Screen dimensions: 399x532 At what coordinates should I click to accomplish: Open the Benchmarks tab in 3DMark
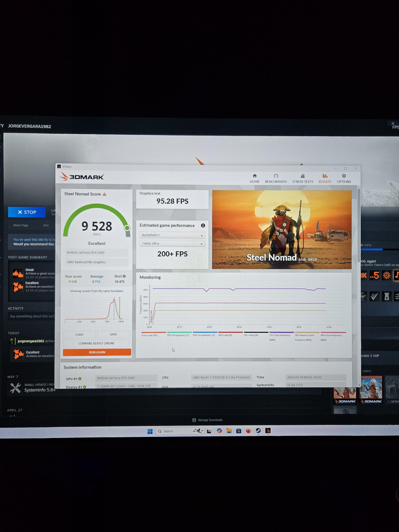tap(276, 179)
